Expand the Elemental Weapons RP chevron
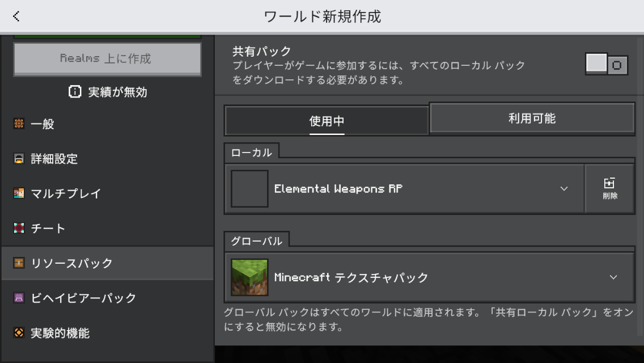Screen dimensions: 644x363 (564, 189)
